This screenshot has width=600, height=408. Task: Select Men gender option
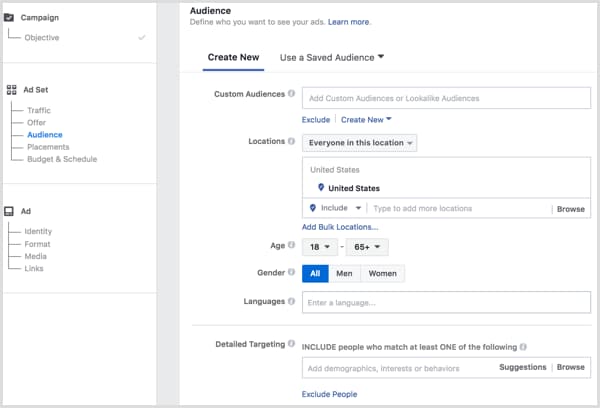click(345, 273)
